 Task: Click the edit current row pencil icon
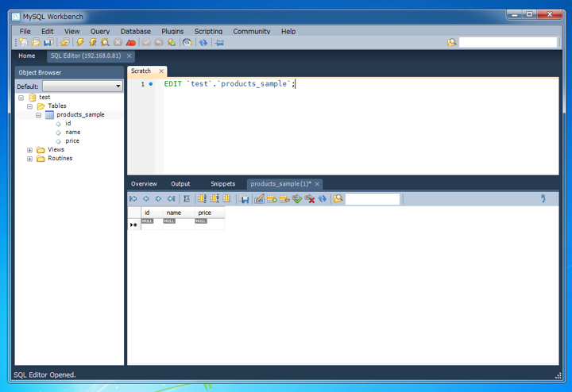click(x=259, y=199)
